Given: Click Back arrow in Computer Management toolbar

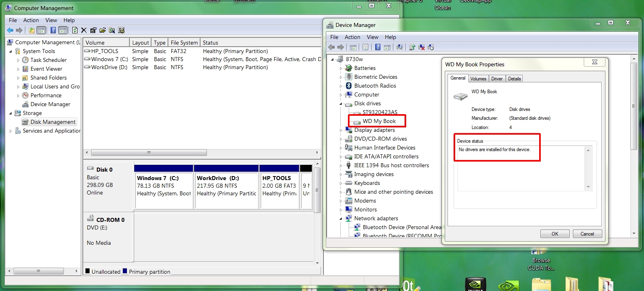Looking at the screenshot, I should (x=10, y=30).
